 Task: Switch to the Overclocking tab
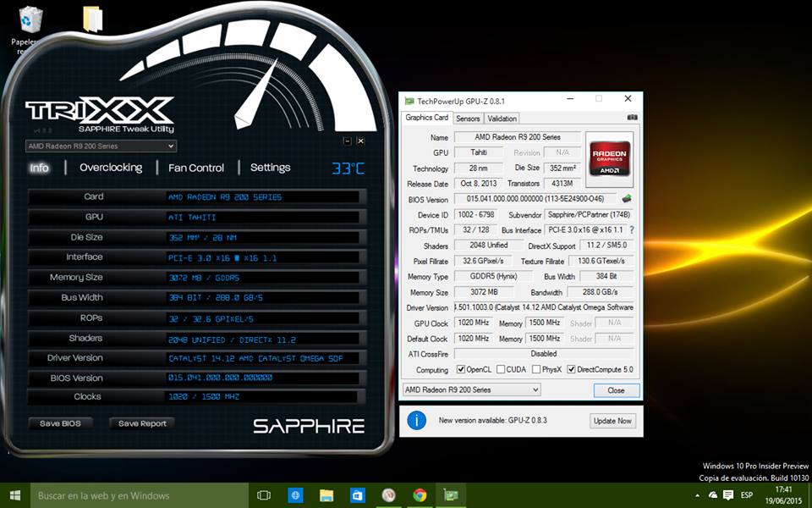[111, 168]
